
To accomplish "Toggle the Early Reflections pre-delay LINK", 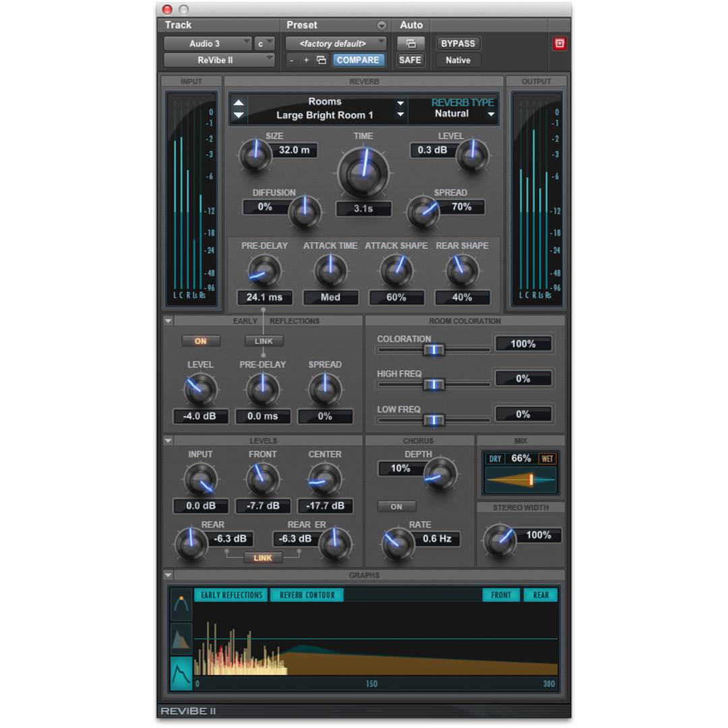I will [264, 341].
